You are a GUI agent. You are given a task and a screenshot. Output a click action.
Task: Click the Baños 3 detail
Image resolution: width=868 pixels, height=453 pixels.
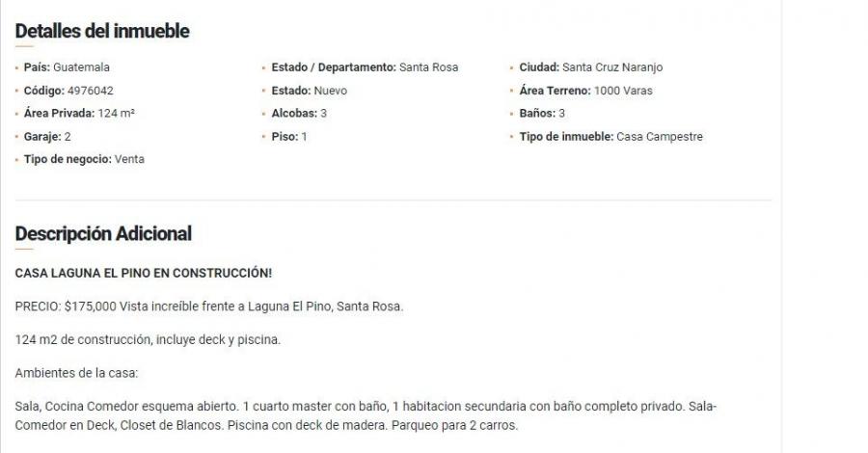[542, 114]
